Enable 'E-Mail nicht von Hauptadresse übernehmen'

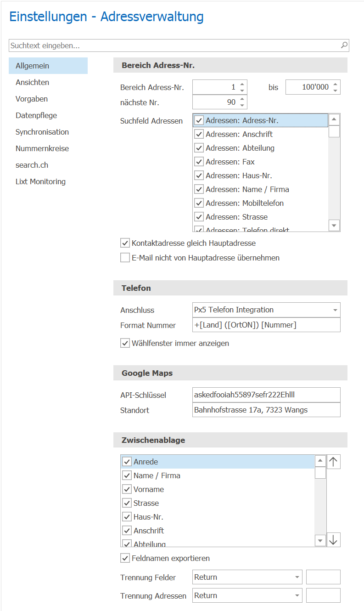(x=125, y=258)
